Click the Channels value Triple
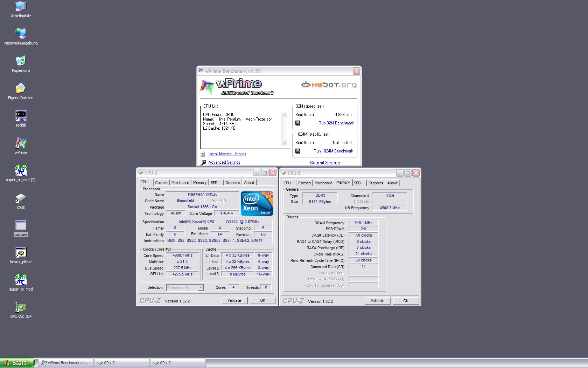The width and height of the screenshot is (588, 368). (390, 196)
